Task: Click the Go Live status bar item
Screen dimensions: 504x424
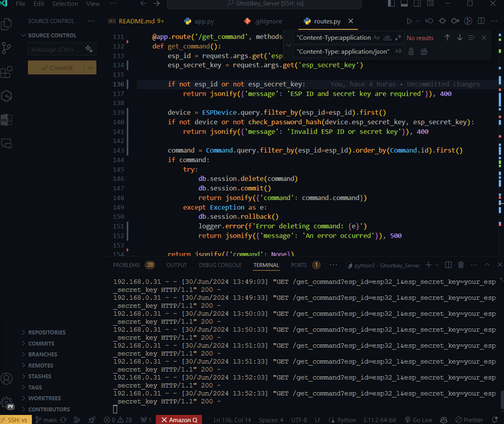Action: click(x=418, y=420)
